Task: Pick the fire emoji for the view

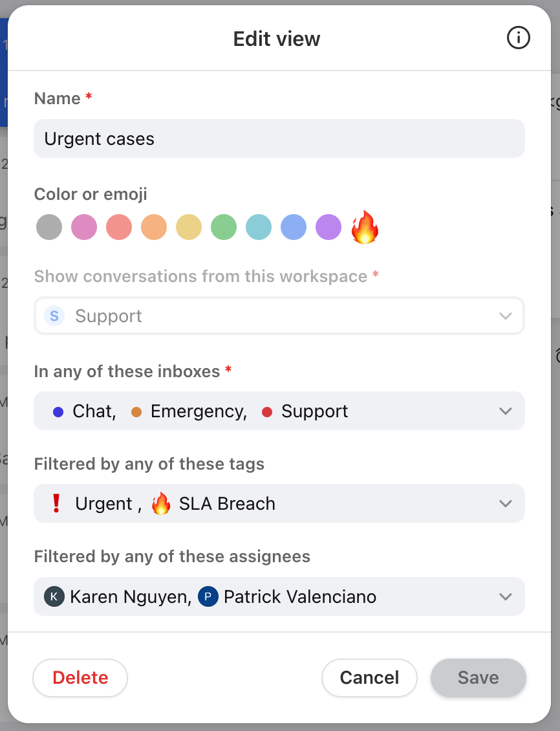Action: click(365, 227)
